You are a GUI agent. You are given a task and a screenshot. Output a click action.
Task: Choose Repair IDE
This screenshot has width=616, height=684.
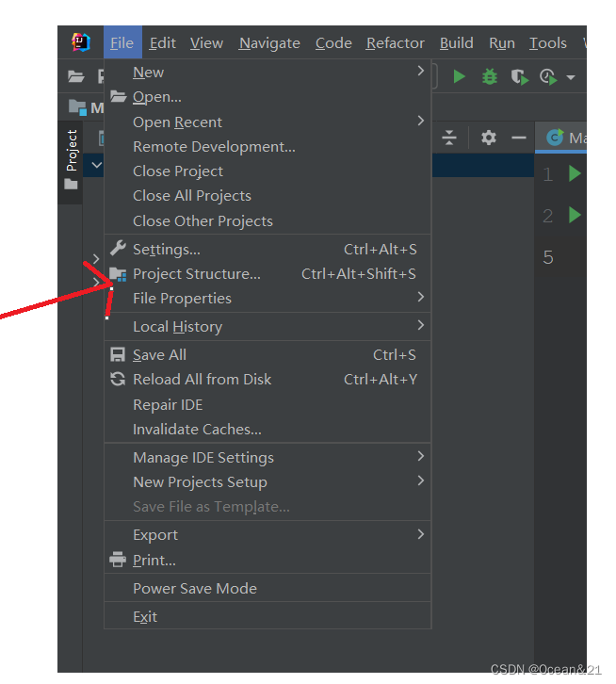click(x=267, y=405)
